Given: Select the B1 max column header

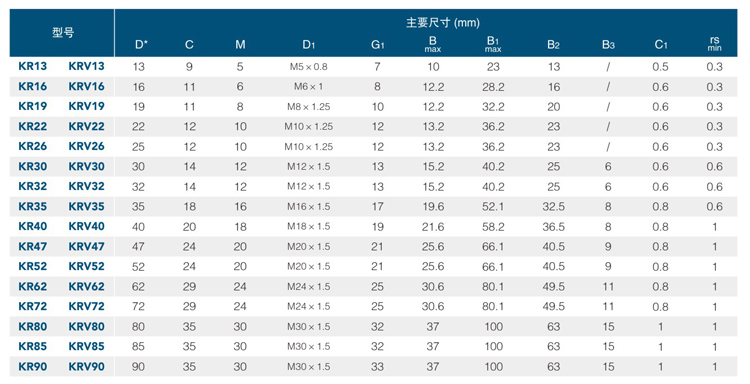Looking at the screenshot, I should (493, 44).
